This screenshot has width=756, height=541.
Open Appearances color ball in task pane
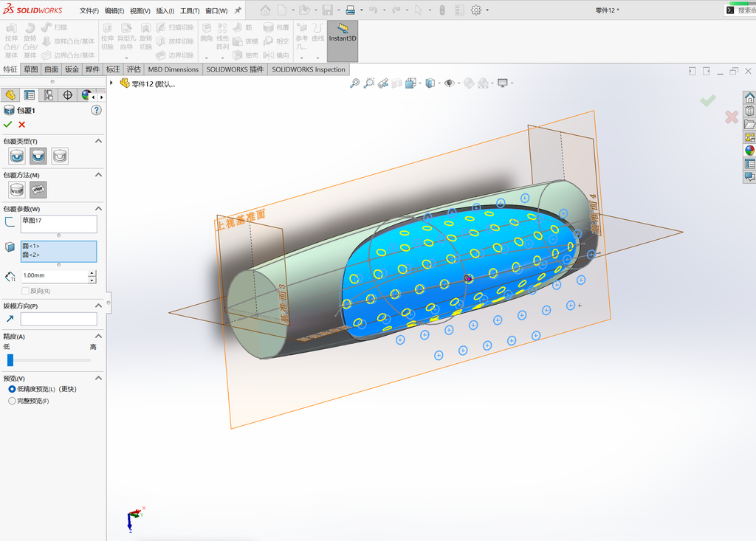(749, 151)
